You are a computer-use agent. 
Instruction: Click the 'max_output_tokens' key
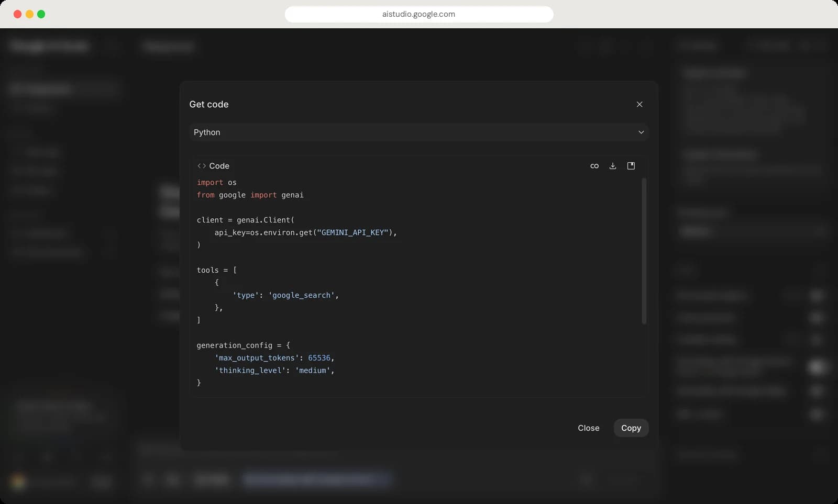(257, 358)
